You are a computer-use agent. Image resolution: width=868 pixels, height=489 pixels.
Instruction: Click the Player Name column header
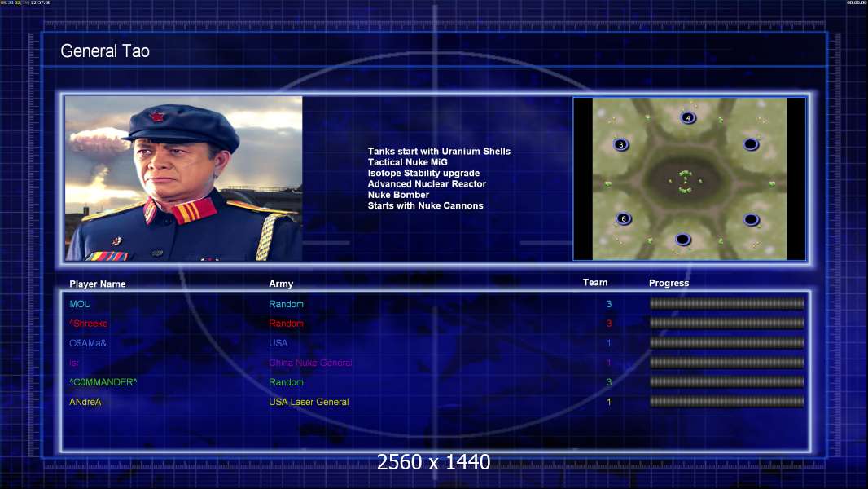98,284
